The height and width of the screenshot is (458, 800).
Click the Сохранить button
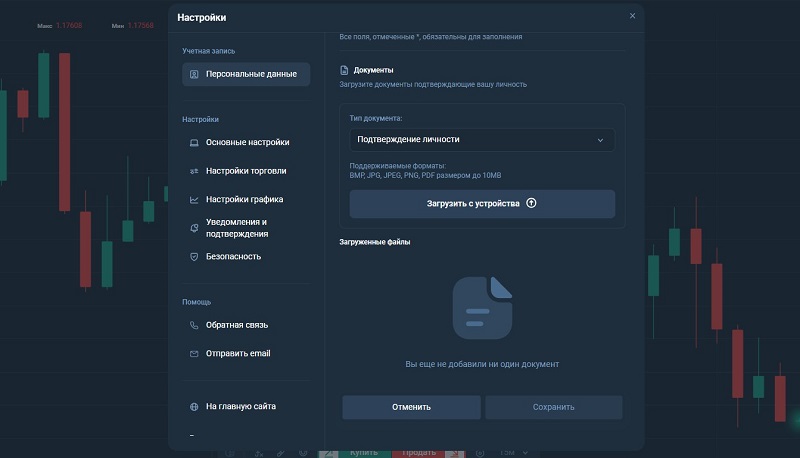[x=553, y=407]
